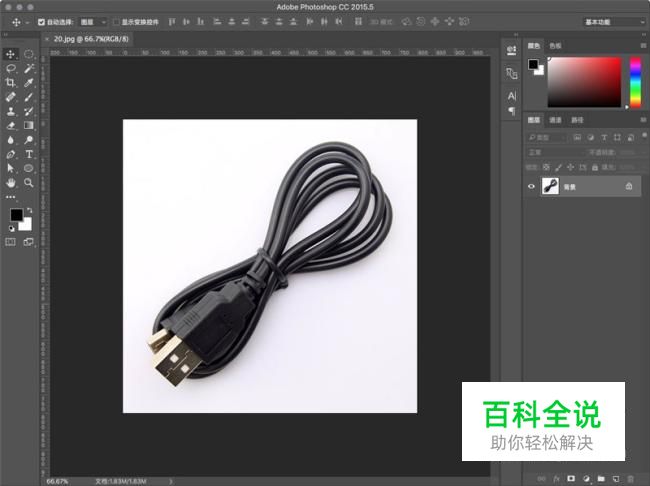
Task: Open the workspace switcher dropdown
Action: pos(614,22)
